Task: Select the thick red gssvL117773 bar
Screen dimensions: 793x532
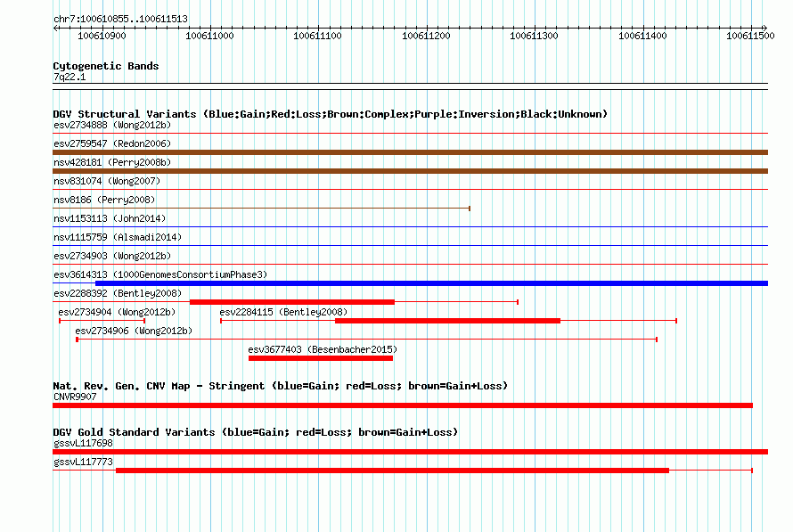Action: [392, 471]
